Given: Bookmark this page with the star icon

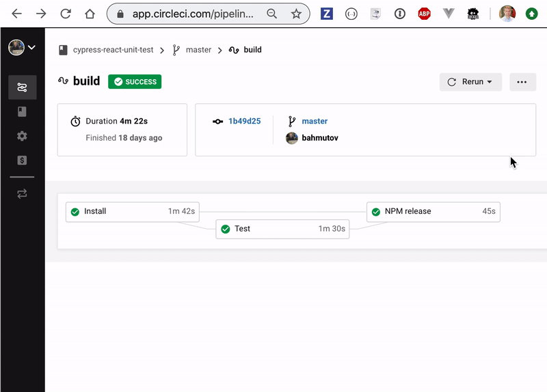Looking at the screenshot, I should (x=296, y=14).
